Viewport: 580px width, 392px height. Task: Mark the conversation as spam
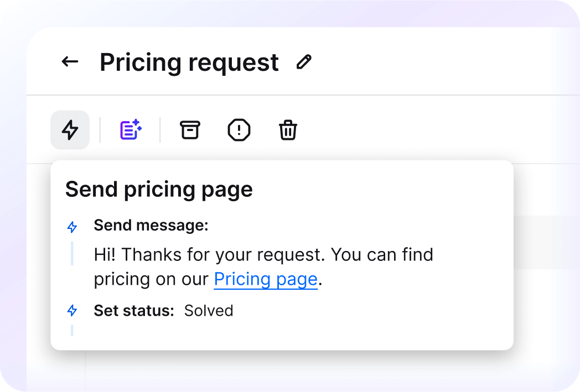click(239, 130)
